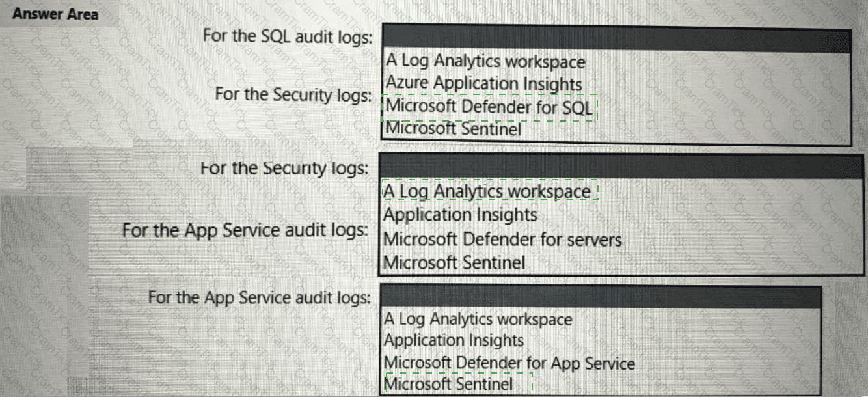Screen dimensions: 868x397
Task: Open the dark dropdown bar above Defender for App Service list
Action: [601, 296]
